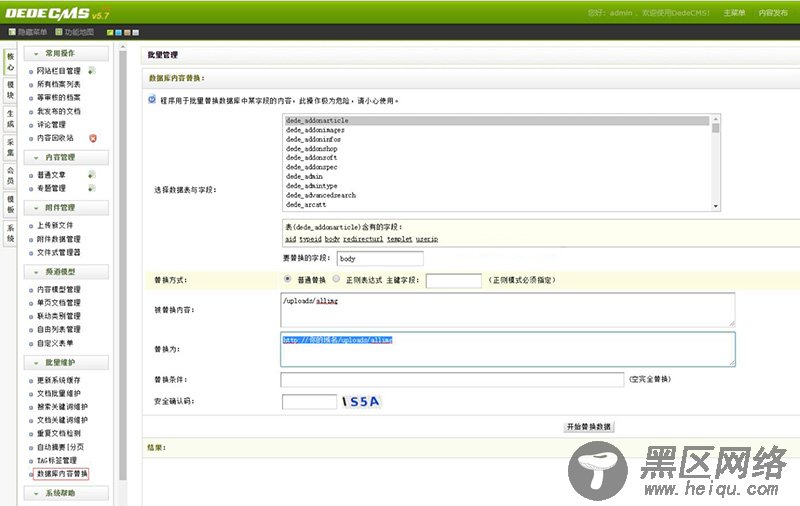Image resolution: width=800 pixels, height=506 pixels.
Task: Collapse the 频道模型 menu section
Action: point(66,271)
